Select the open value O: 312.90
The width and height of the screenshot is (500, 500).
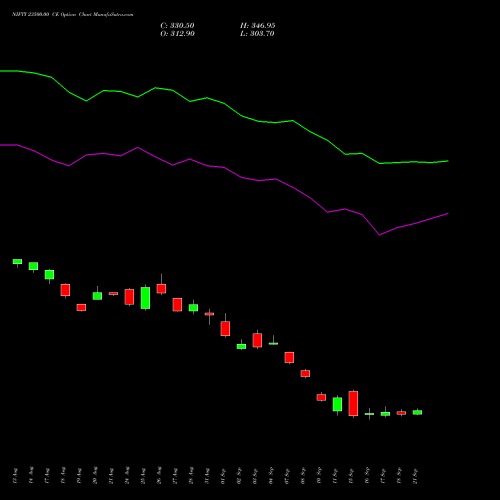tap(177, 34)
